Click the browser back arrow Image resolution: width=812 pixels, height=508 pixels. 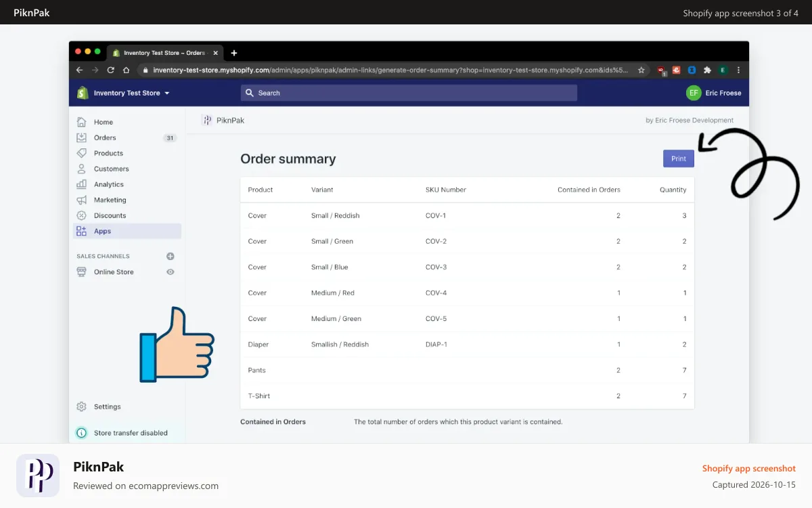(x=79, y=70)
